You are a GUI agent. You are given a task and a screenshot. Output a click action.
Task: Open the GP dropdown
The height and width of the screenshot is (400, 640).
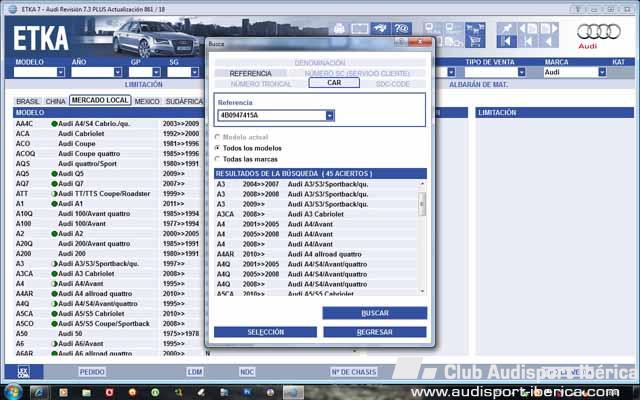156,72
